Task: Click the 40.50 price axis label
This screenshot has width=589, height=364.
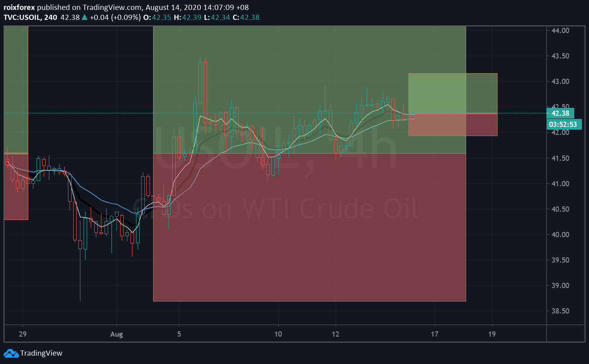Action: coord(560,209)
